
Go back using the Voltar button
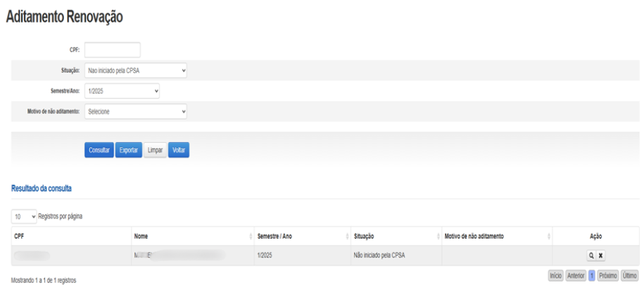coord(179,150)
